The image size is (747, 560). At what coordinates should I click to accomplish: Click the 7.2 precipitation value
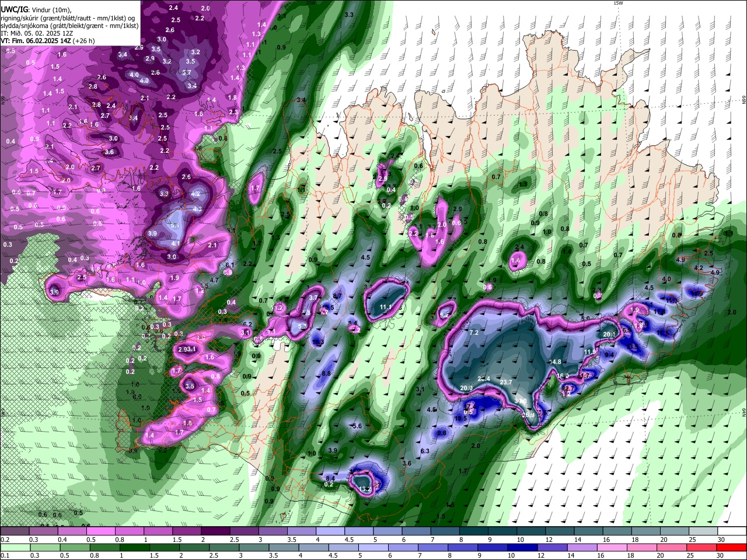(474, 332)
